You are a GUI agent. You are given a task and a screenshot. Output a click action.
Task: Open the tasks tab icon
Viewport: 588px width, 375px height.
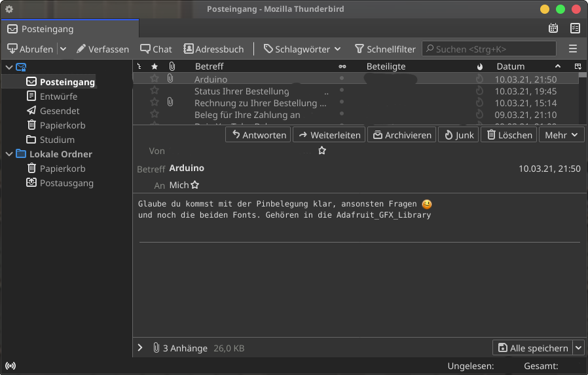(x=575, y=28)
